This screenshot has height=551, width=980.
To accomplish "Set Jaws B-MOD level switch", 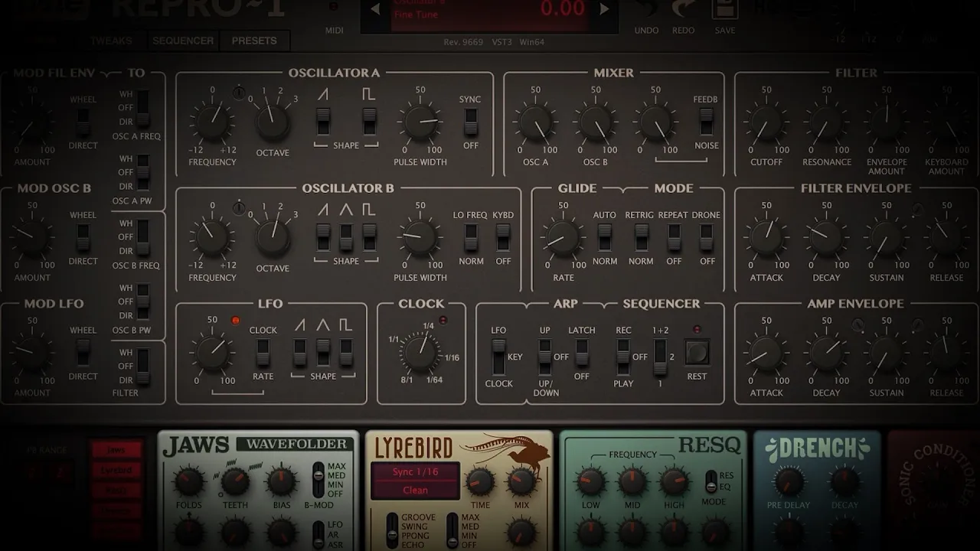I will point(318,480).
